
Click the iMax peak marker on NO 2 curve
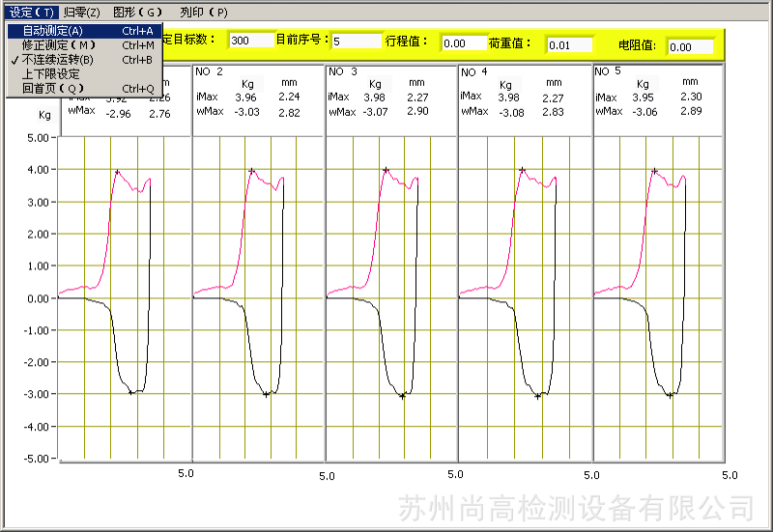[x=251, y=171]
